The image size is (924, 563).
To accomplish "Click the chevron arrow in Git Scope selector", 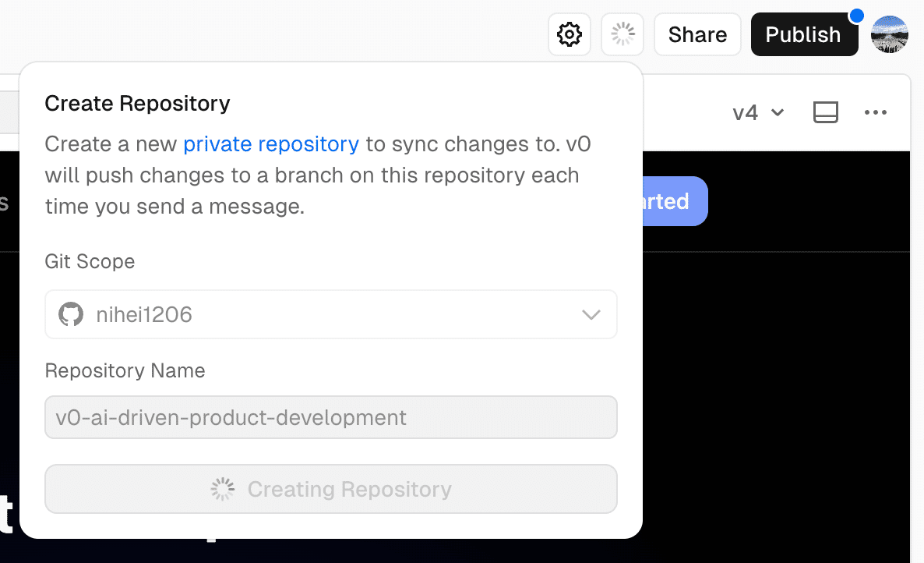I will 591,315.
